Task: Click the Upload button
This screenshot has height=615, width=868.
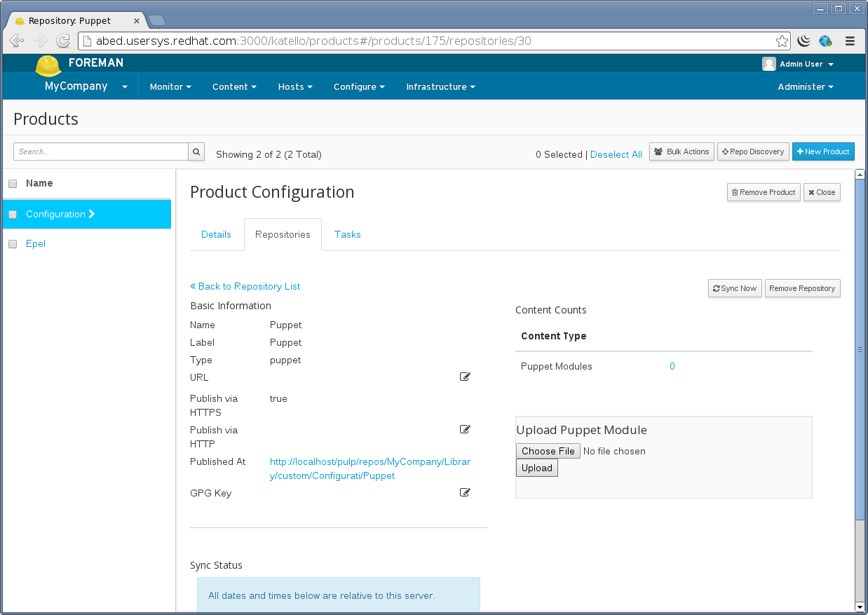Action: [537, 468]
